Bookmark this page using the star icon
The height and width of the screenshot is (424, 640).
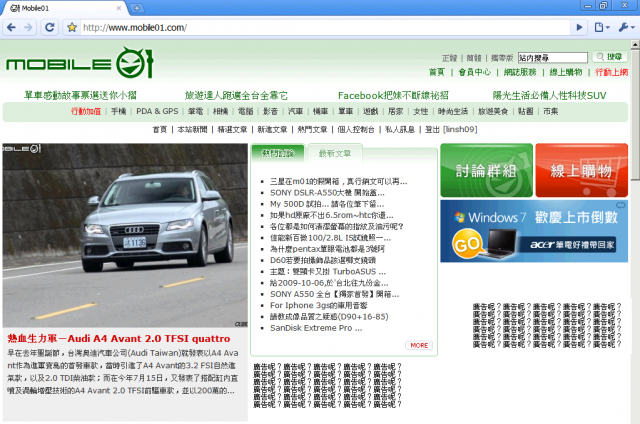point(72,27)
